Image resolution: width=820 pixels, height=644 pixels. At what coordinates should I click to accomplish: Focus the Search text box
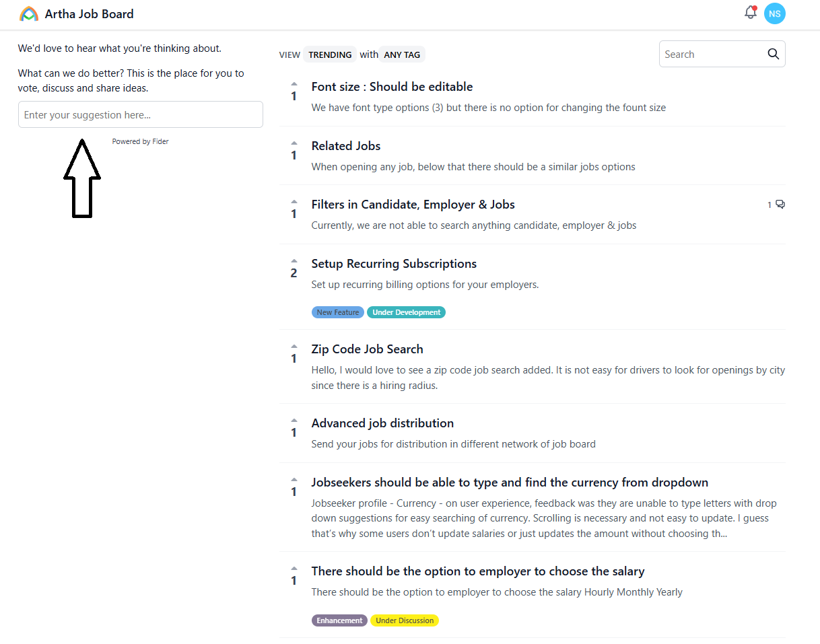712,55
